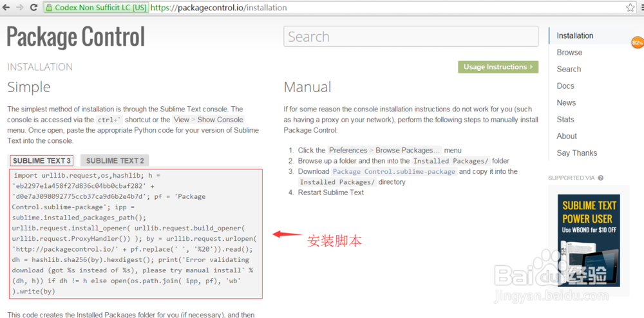This screenshot has width=644, height=318.
Task: Switch to SUBLIME TEXT 3 tab
Action: tap(41, 160)
